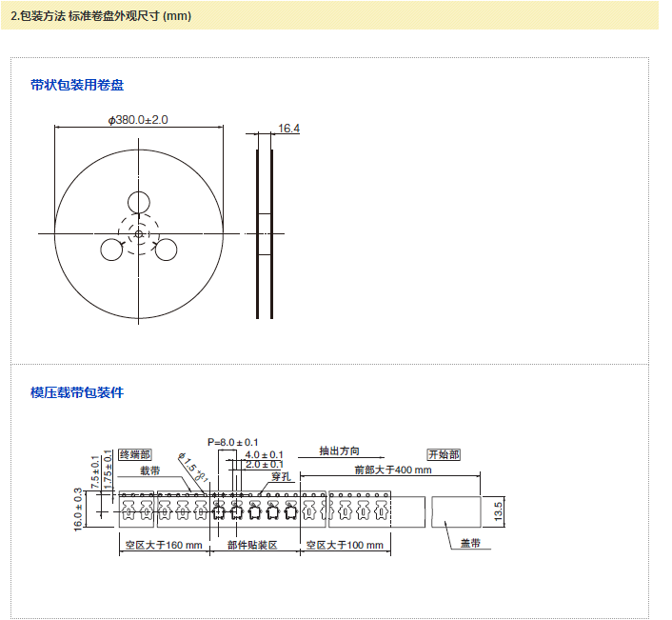
Task: Click the 终端部 boxed label
Action: [x=135, y=454]
